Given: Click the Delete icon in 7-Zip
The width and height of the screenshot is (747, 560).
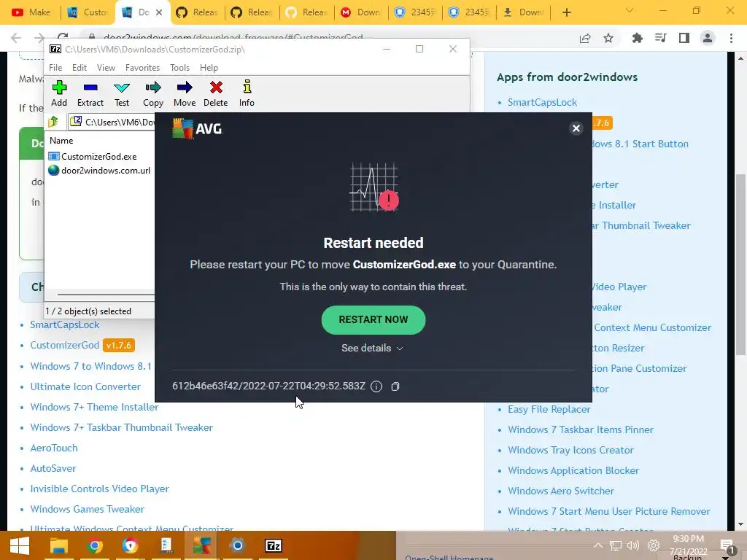Looking at the screenshot, I should (216, 93).
